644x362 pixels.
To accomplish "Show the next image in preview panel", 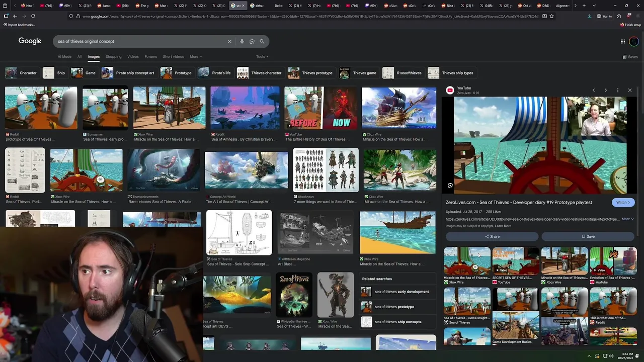I will pos(606,90).
